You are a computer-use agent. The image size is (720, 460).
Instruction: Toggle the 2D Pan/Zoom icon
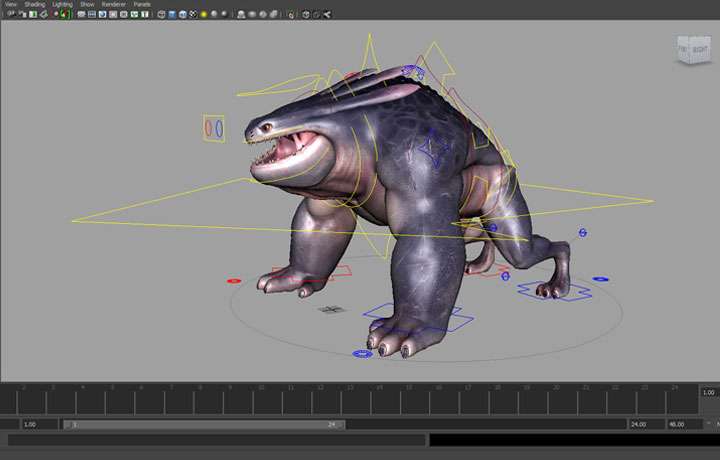click(x=56, y=14)
